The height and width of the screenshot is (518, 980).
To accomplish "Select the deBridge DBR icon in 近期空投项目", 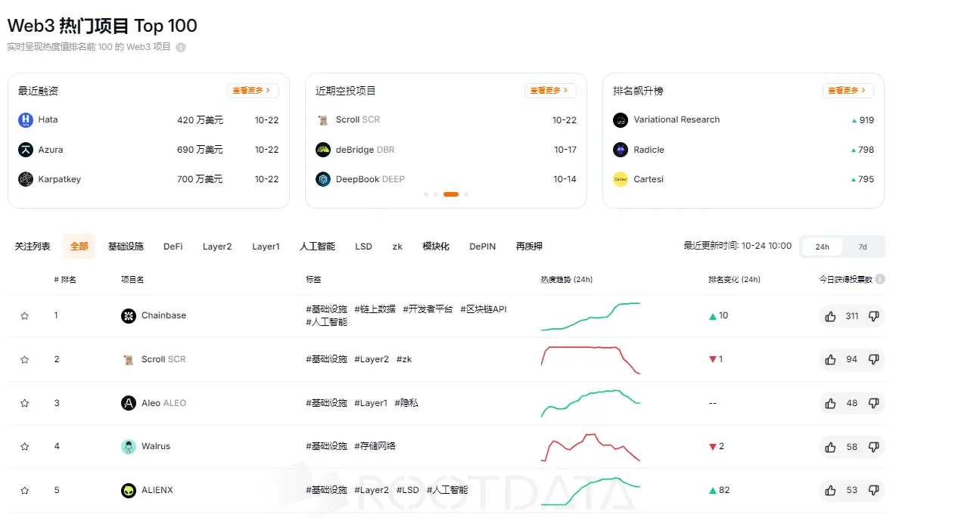I will 323,150.
